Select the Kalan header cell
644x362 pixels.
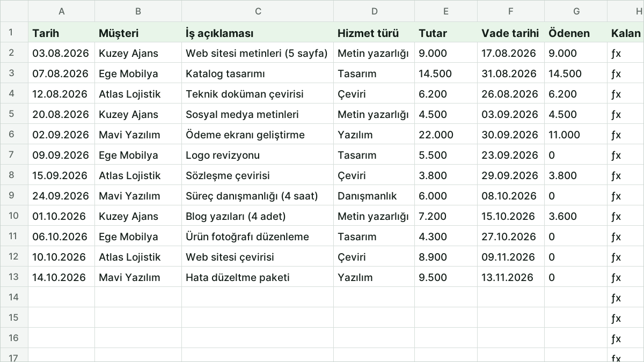click(626, 33)
